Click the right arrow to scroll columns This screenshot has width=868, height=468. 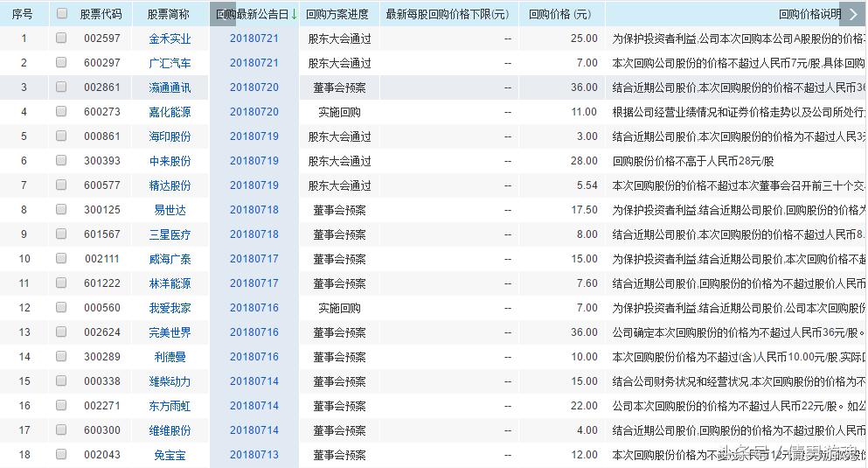pyautogui.click(x=853, y=14)
